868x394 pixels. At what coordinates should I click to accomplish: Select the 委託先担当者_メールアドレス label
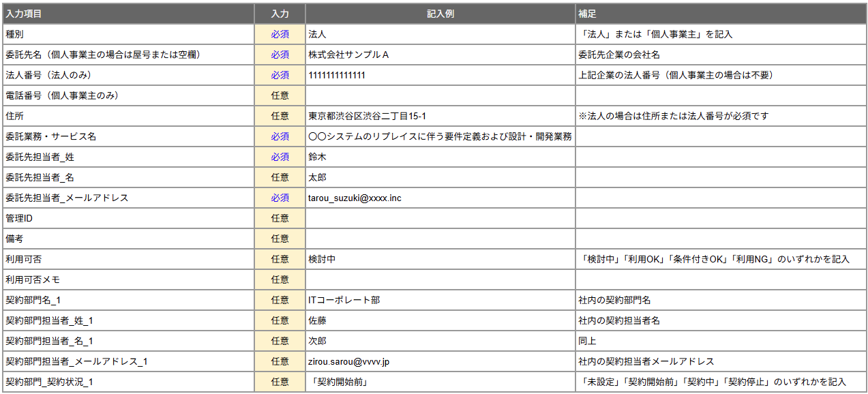[67, 198]
